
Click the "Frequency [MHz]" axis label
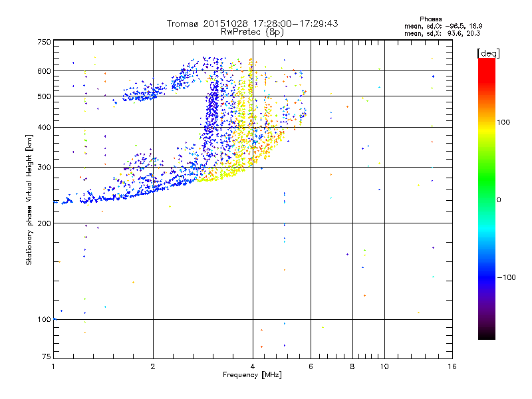pos(252,375)
